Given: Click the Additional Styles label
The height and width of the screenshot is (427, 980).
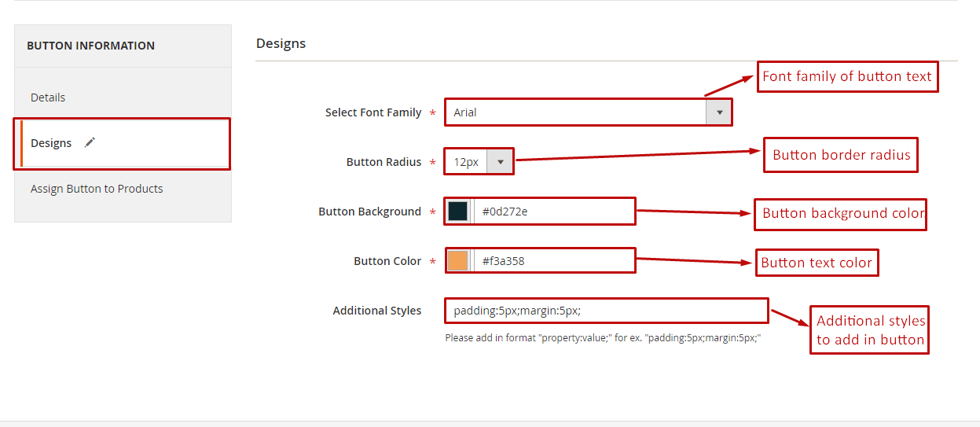Looking at the screenshot, I should click(x=376, y=311).
